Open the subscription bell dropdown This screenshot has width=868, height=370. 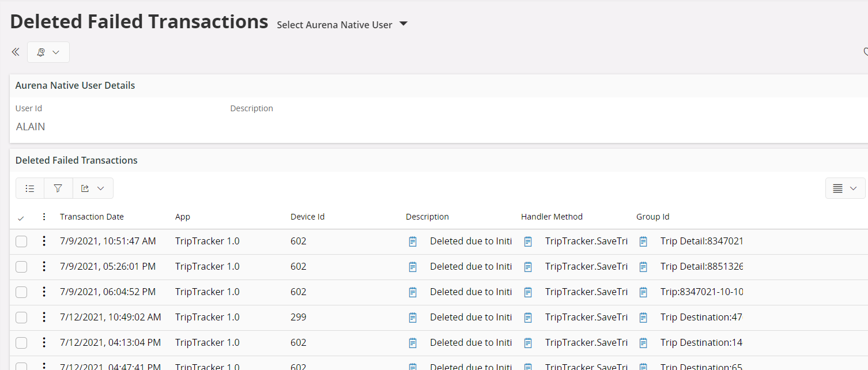click(48, 52)
